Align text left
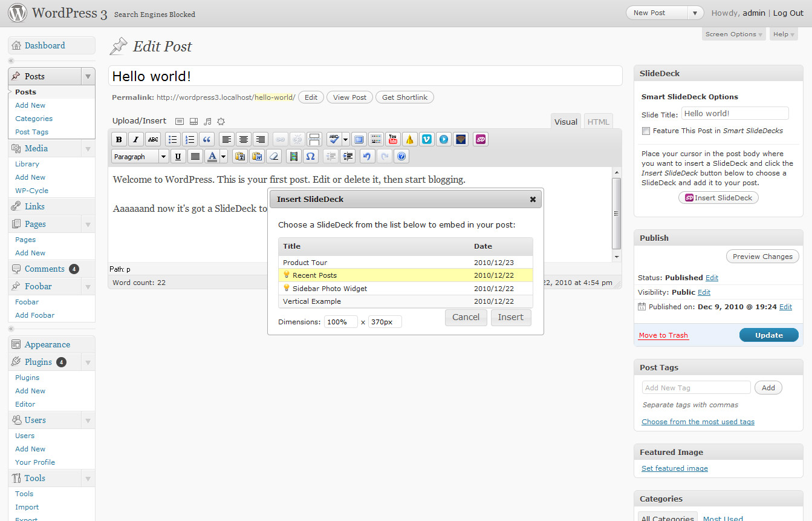 pos(226,139)
